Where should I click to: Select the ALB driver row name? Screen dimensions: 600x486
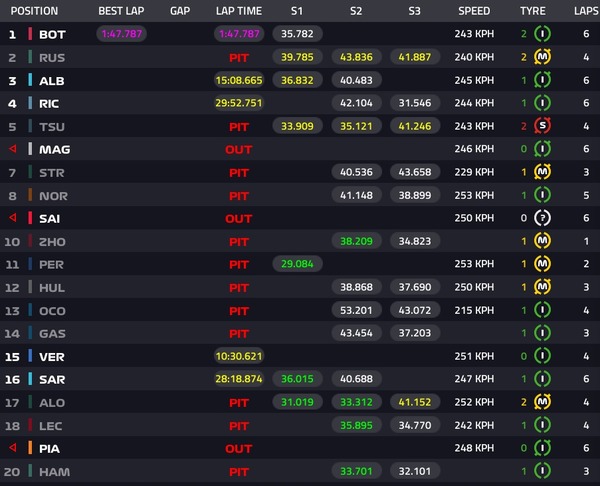point(52,81)
